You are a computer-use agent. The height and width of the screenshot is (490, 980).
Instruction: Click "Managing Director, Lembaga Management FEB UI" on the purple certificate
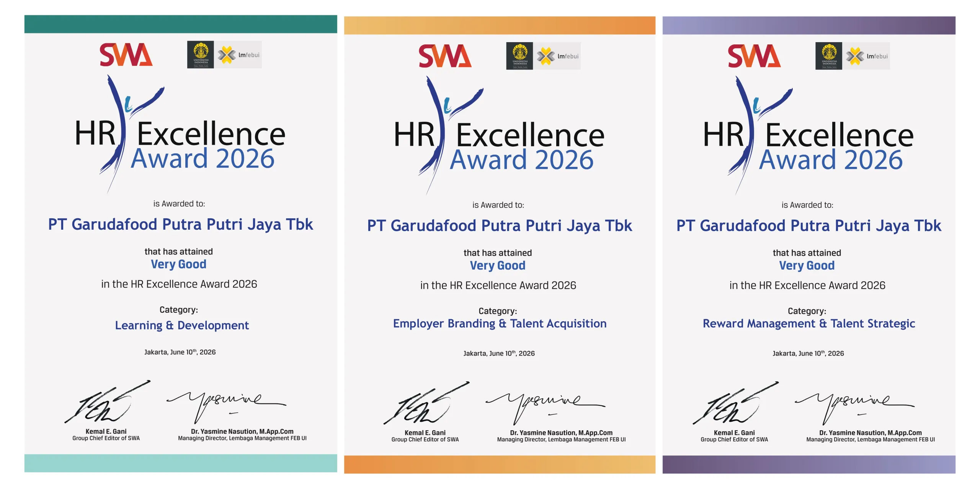[x=871, y=439]
